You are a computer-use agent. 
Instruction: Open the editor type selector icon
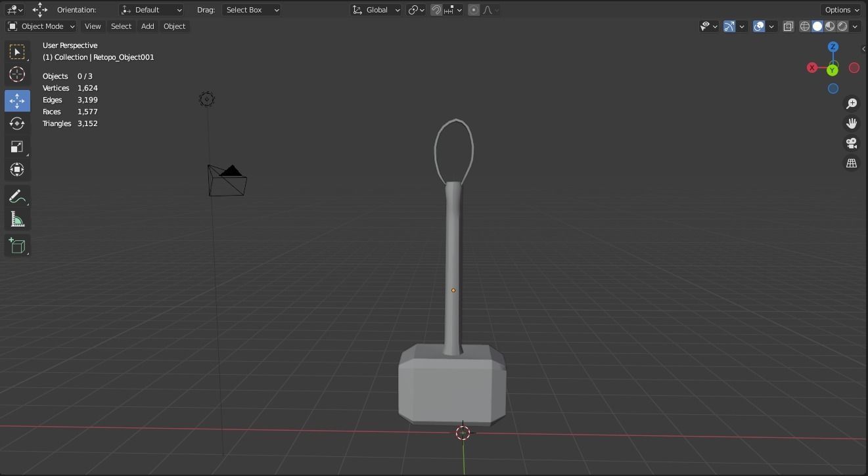pyautogui.click(x=14, y=10)
